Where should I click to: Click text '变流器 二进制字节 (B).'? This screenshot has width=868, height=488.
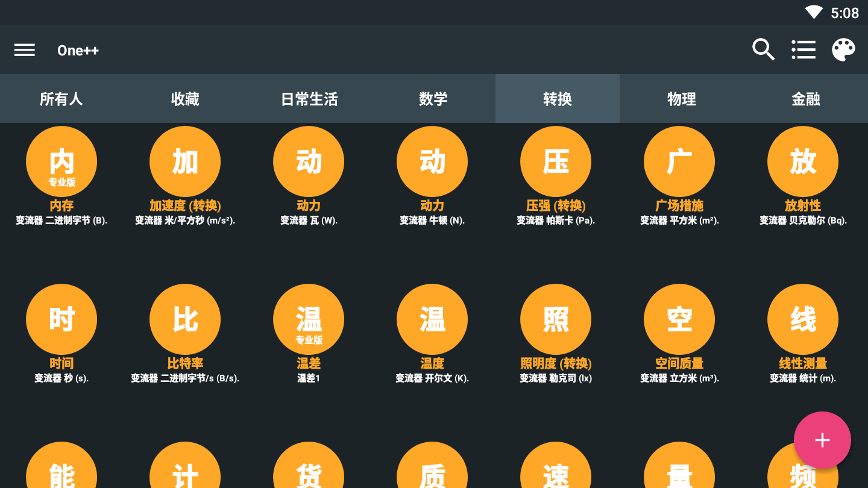tap(61, 221)
